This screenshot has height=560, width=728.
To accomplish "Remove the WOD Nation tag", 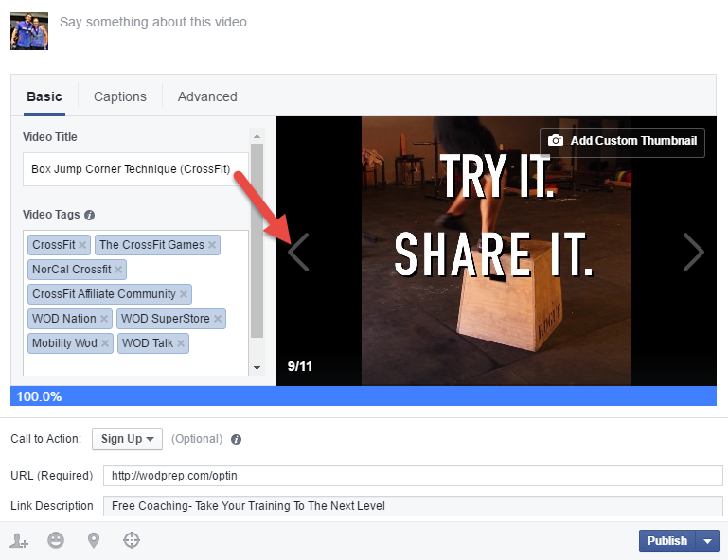I will pyautogui.click(x=104, y=319).
